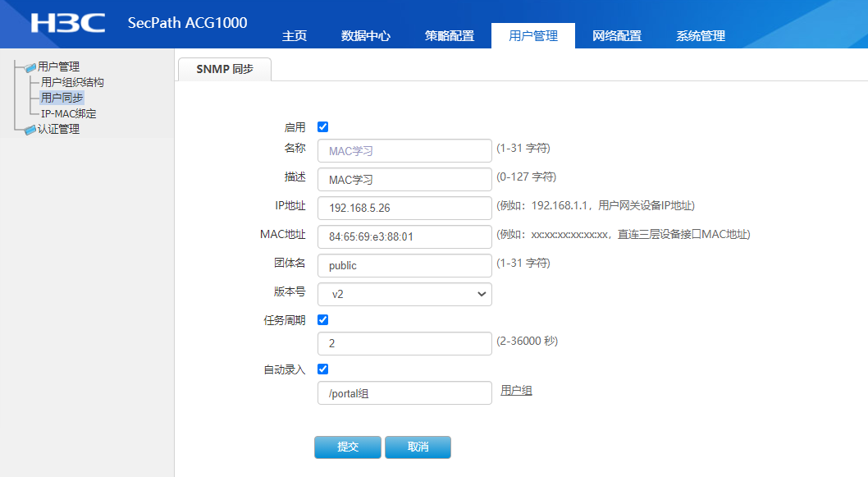Select 用户同步 in the tree
868x477 pixels.
click(62, 98)
